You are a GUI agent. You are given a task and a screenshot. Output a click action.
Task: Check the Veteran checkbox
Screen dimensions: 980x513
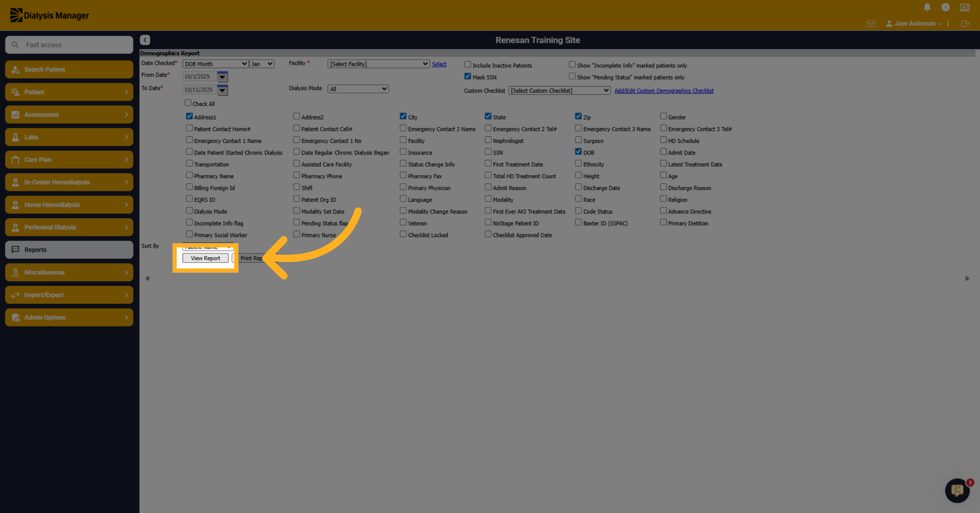403,222
